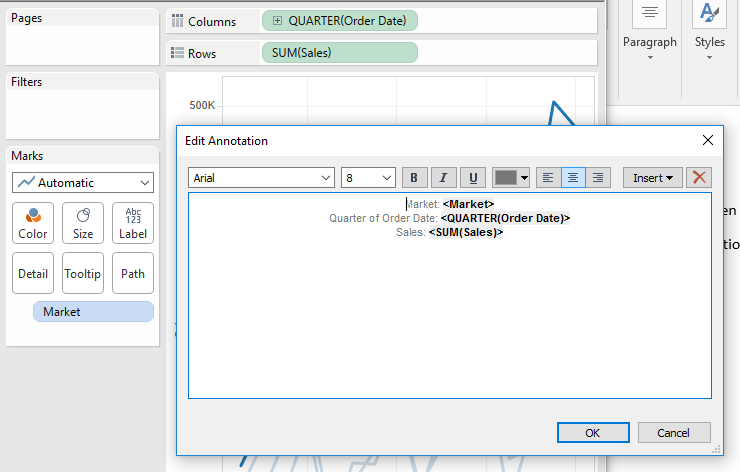Click the Rows shelf icon
Screen dimensions: 740x472
[177, 53]
